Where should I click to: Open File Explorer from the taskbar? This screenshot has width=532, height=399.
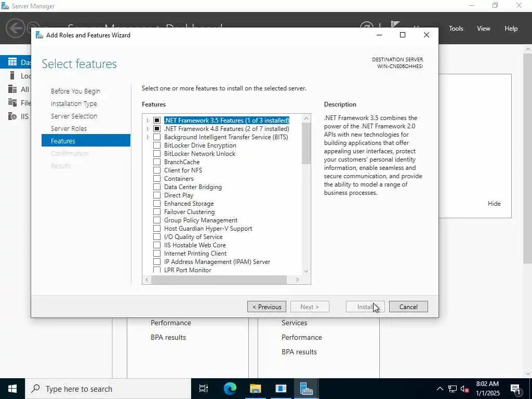(x=255, y=389)
